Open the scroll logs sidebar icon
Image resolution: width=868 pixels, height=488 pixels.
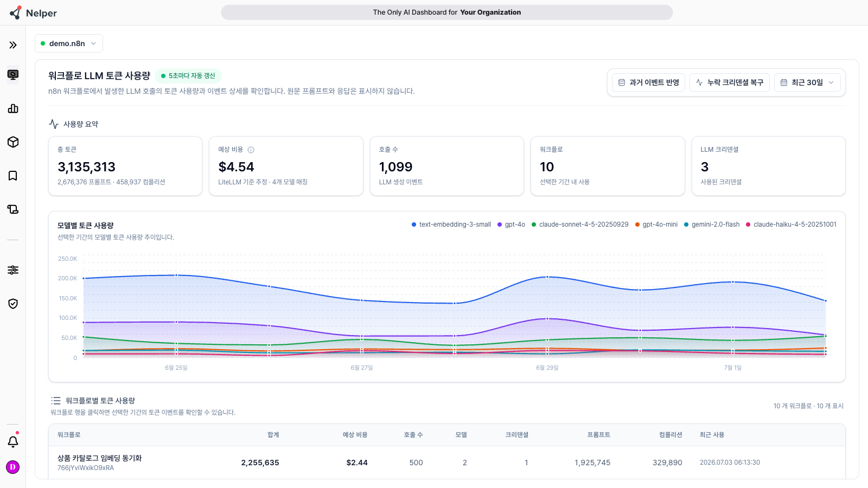(13, 209)
